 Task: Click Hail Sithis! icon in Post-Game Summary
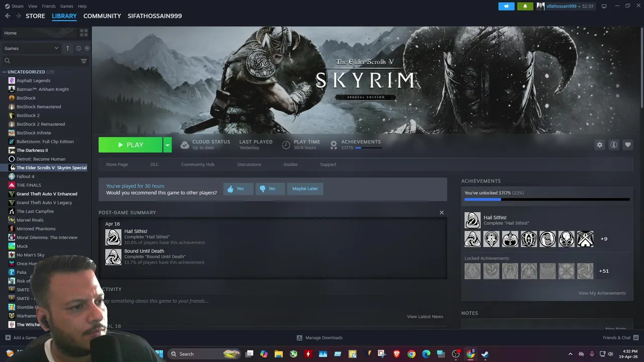click(113, 237)
